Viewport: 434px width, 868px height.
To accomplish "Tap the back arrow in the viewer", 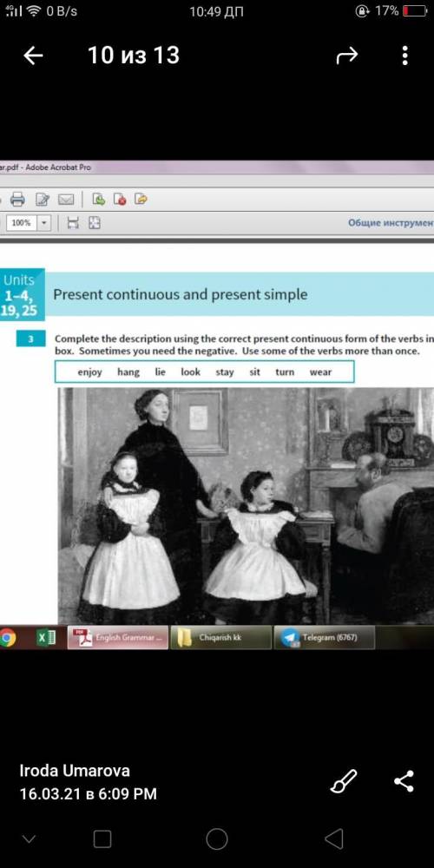I will pos(33,56).
